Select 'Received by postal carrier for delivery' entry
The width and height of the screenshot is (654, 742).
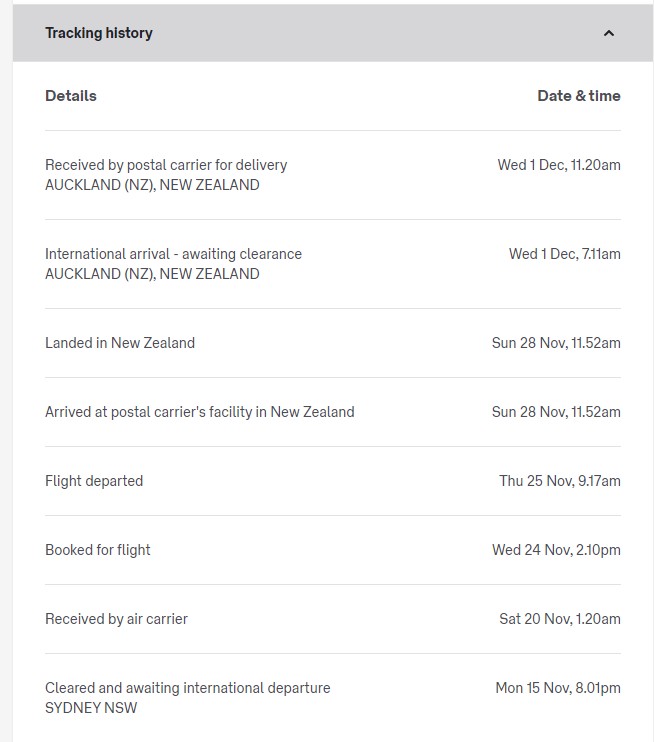tap(166, 165)
